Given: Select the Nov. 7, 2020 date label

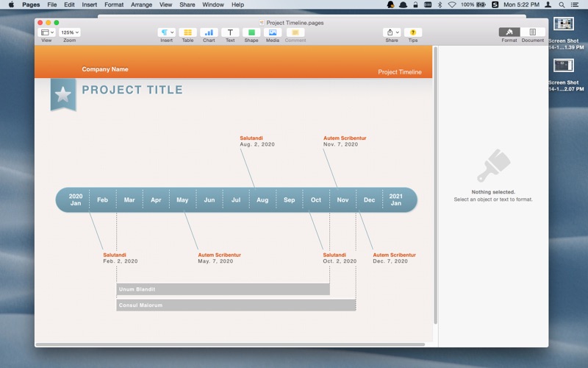Looking at the screenshot, I should point(340,144).
